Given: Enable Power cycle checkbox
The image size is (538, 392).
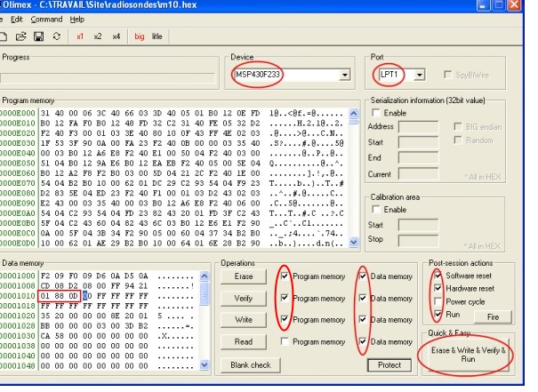Looking at the screenshot, I should tap(438, 301).
